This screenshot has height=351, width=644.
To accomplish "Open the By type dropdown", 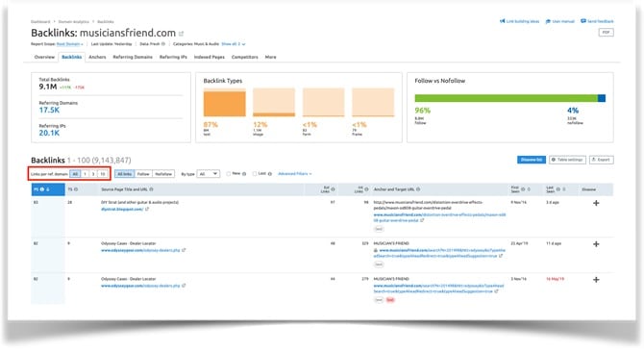I will pos(209,174).
